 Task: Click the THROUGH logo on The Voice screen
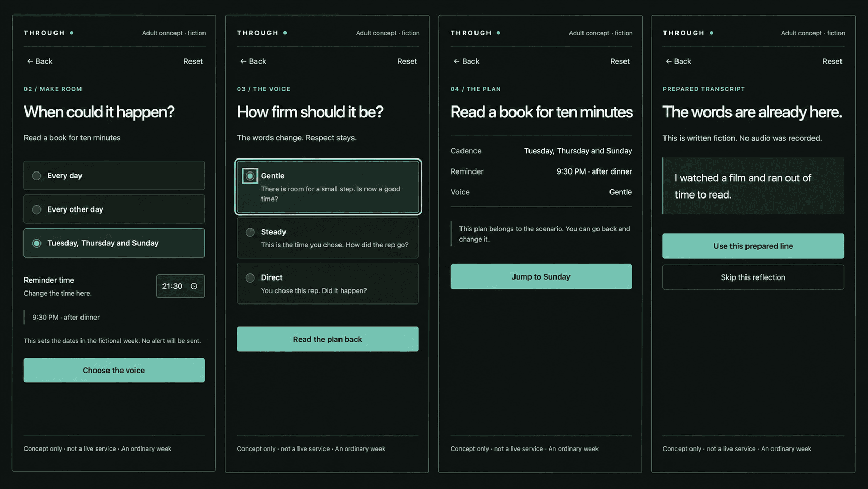(x=262, y=33)
